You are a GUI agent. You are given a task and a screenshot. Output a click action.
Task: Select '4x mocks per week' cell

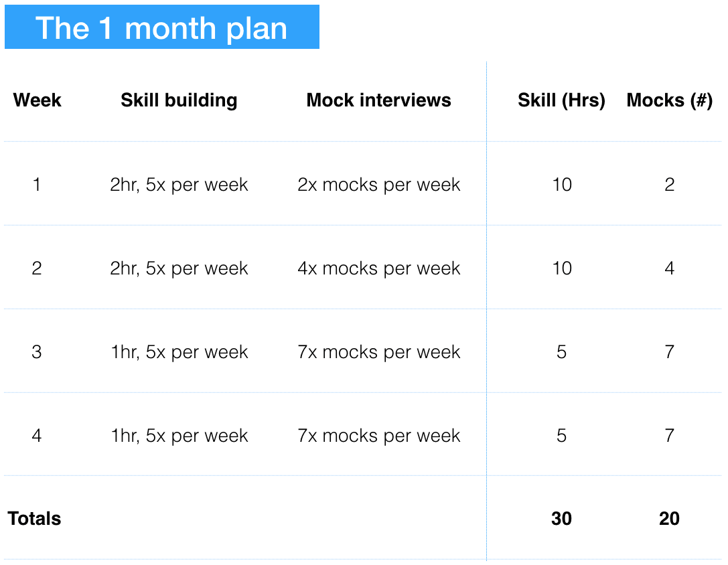[x=379, y=269]
